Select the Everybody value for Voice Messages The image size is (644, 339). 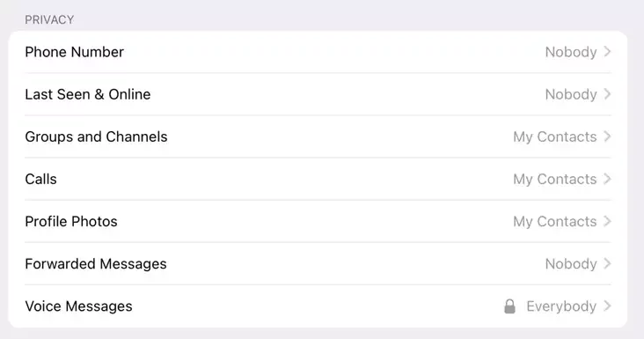[561, 306]
